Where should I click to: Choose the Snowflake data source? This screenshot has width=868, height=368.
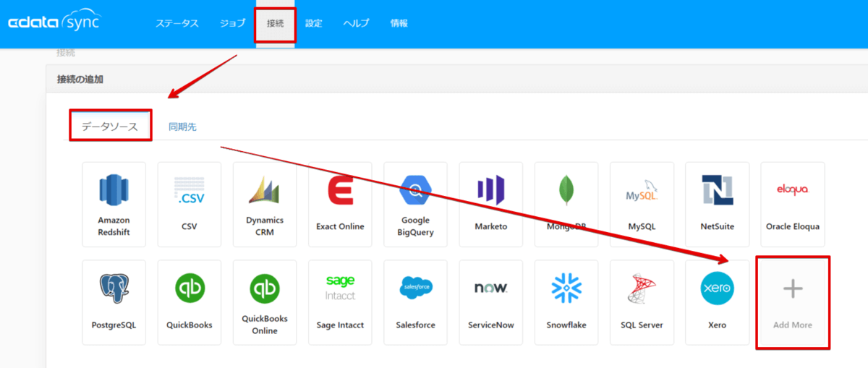[566, 302]
